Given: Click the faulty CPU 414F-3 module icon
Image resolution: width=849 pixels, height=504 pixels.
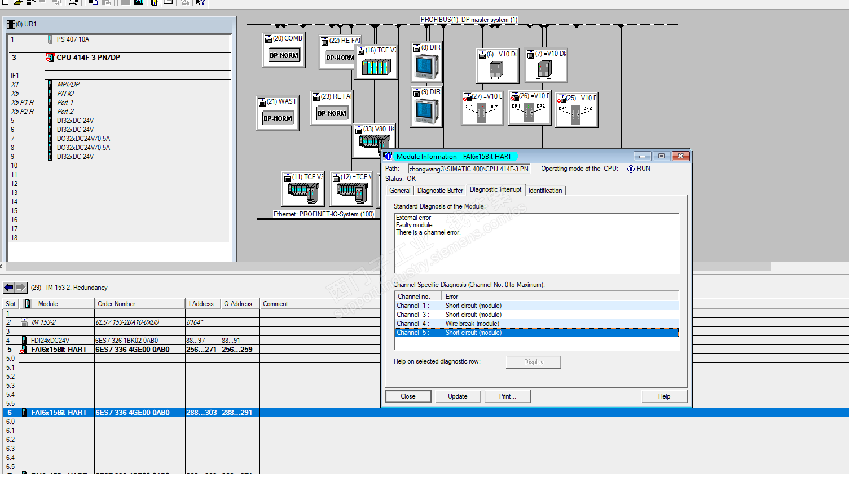Looking at the screenshot, I should [x=50, y=58].
